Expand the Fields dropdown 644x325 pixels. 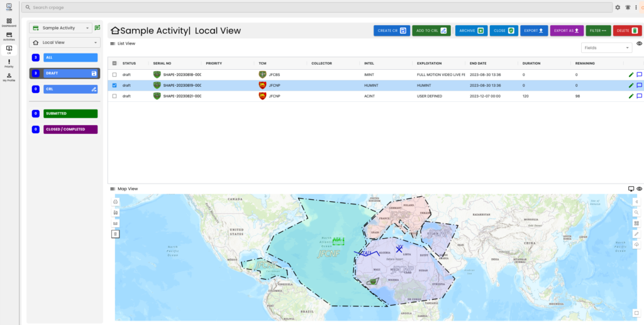coord(606,48)
